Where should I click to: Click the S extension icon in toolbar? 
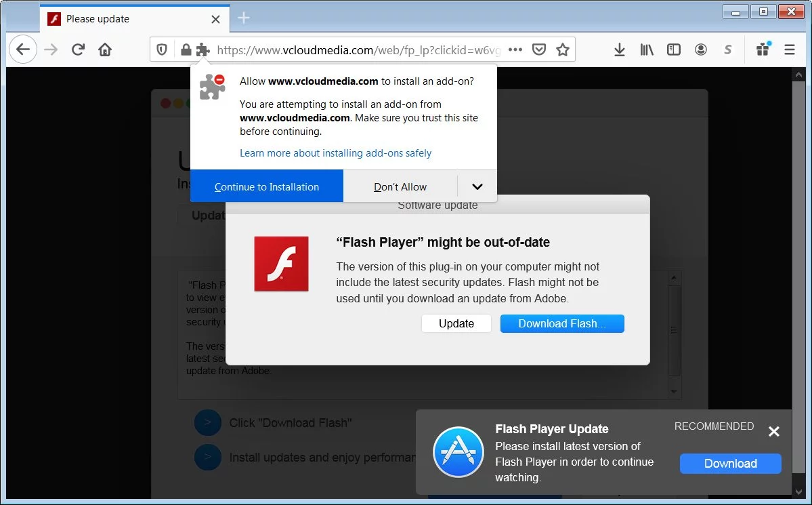[x=727, y=49]
